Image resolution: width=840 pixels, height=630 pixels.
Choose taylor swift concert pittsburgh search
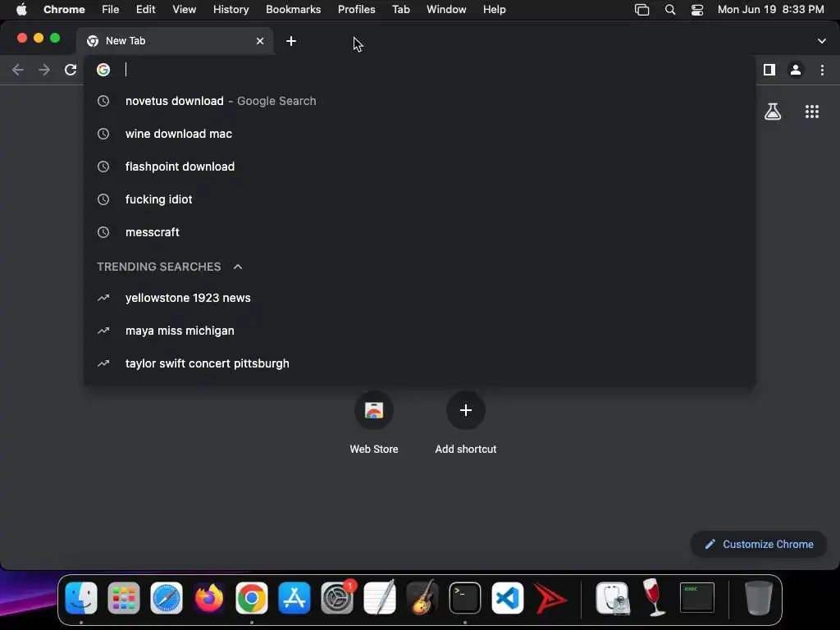pyautogui.click(x=419, y=363)
